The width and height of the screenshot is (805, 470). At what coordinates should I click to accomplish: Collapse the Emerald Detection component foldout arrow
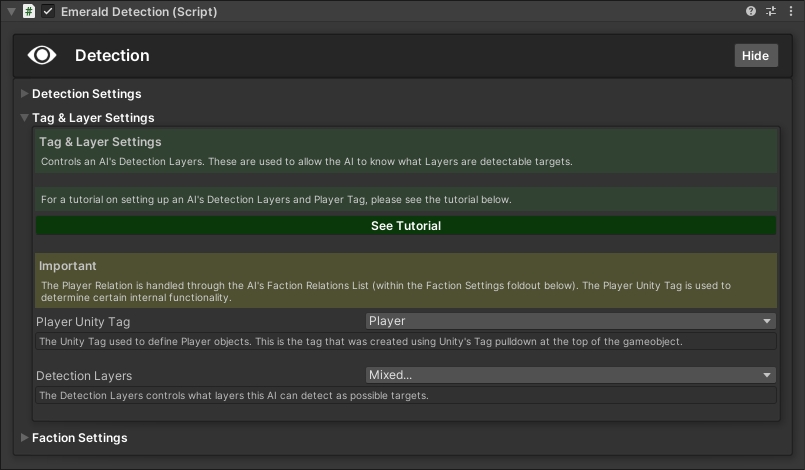pyautogui.click(x=10, y=12)
